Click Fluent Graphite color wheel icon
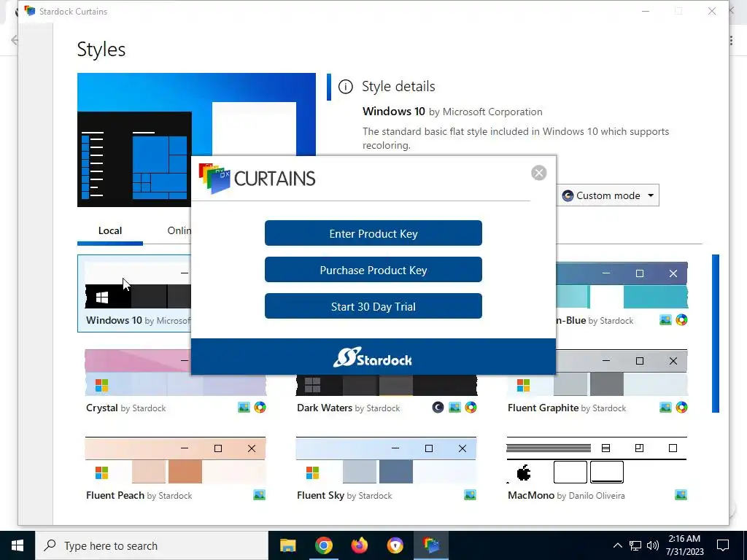This screenshot has height=560, width=747. coord(682,408)
